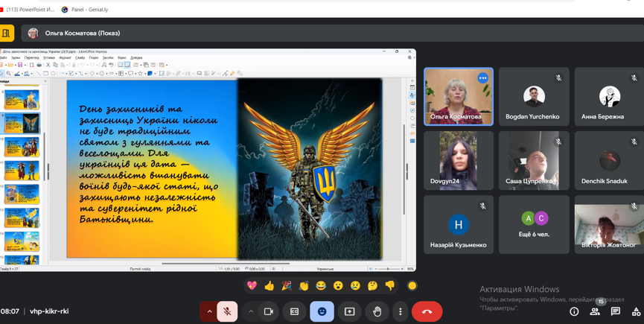Open more options three-dot menu
This screenshot has width=644, height=324.
(401, 311)
